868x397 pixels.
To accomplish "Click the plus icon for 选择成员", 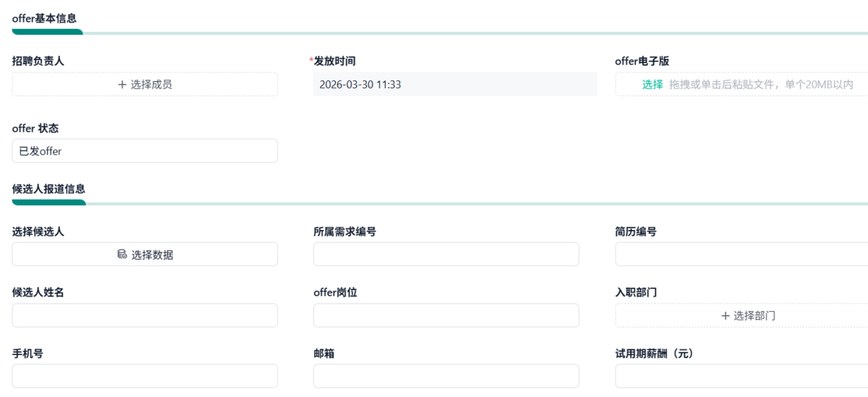I will click(x=122, y=85).
